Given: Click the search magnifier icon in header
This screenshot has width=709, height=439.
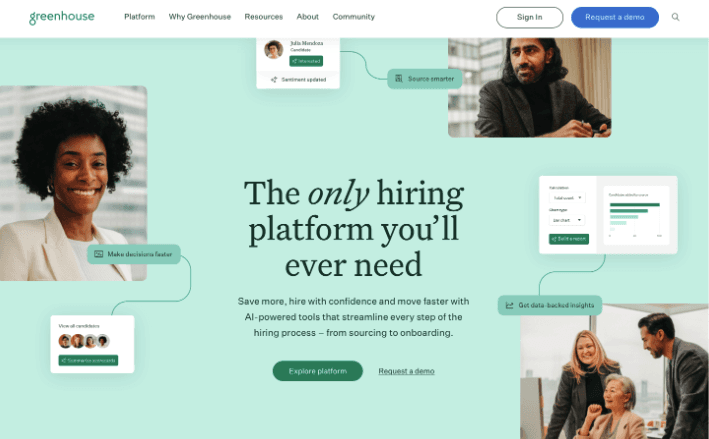Looking at the screenshot, I should pyautogui.click(x=675, y=17).
